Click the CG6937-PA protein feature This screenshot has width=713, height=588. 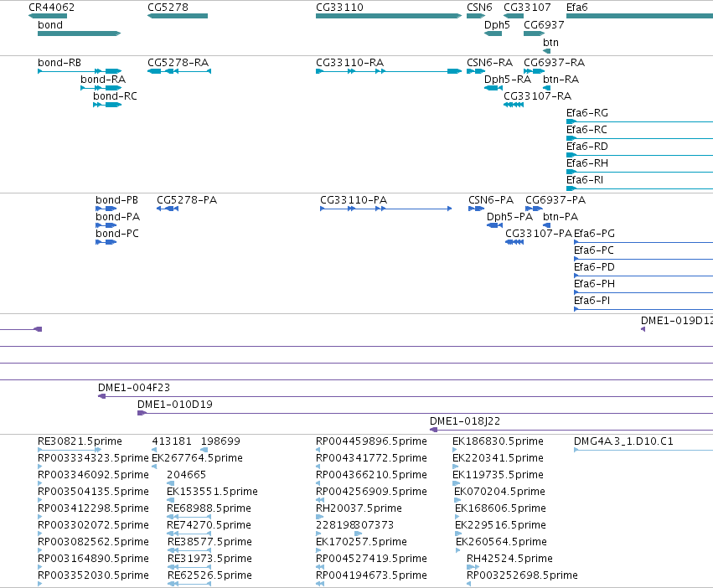534,209
